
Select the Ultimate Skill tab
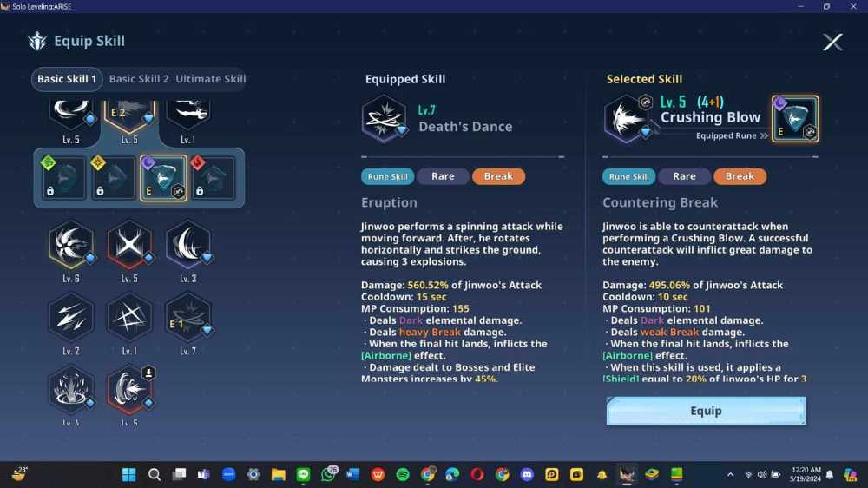tap(210, 79)
